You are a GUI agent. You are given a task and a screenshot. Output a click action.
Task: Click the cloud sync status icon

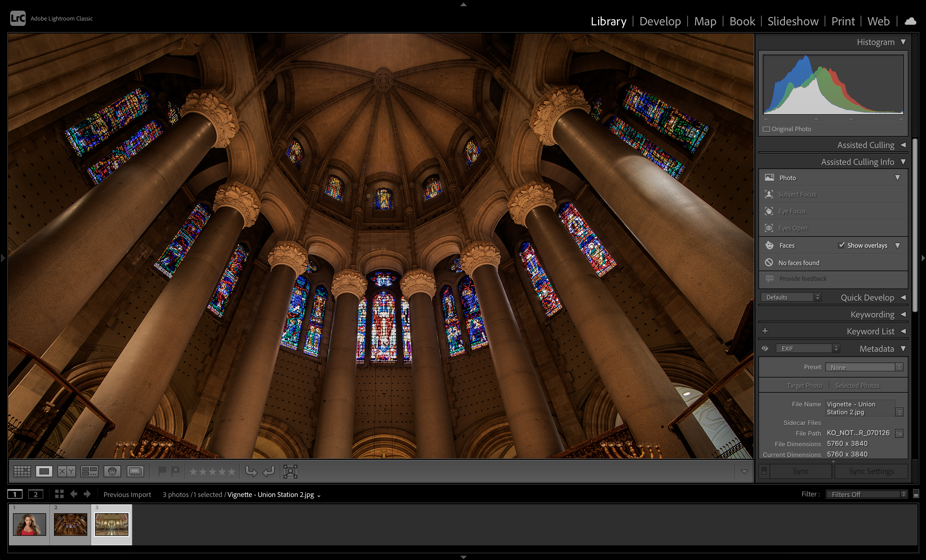[x=910, y=21]
